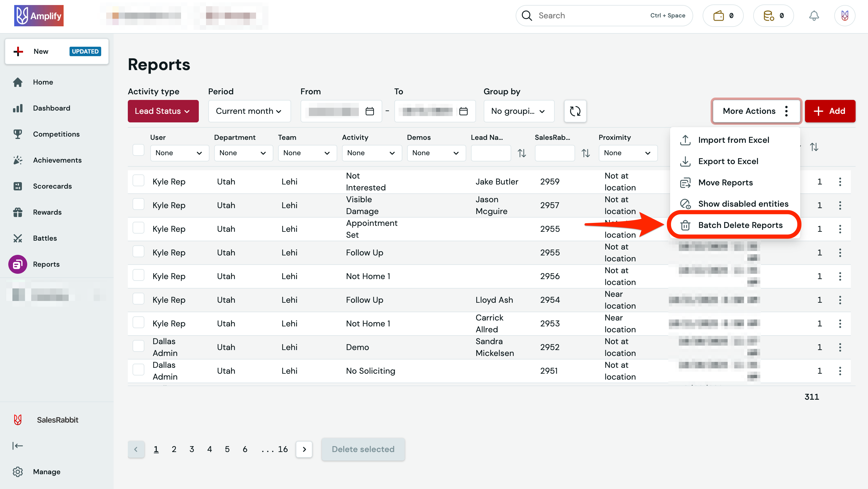
Task: Open the Dashboard section in sidebar
Action: tap(51, 108)
